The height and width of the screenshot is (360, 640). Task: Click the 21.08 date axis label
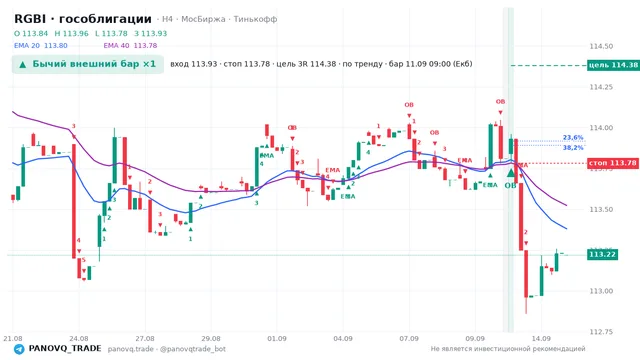(13, 339)
